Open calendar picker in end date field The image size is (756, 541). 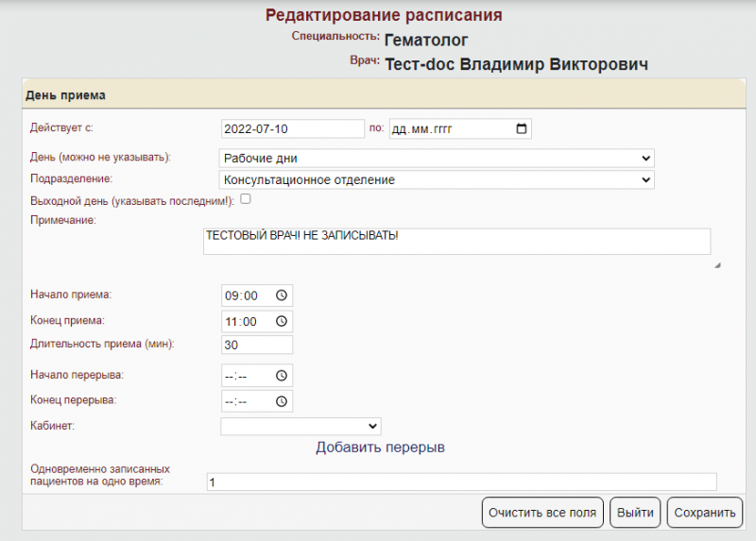click(521, 128)
